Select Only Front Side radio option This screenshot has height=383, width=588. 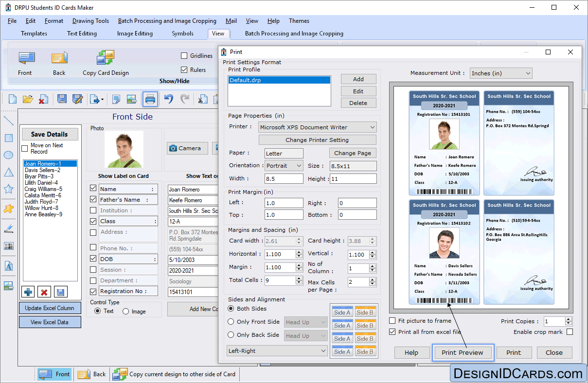tap(231, 322)
